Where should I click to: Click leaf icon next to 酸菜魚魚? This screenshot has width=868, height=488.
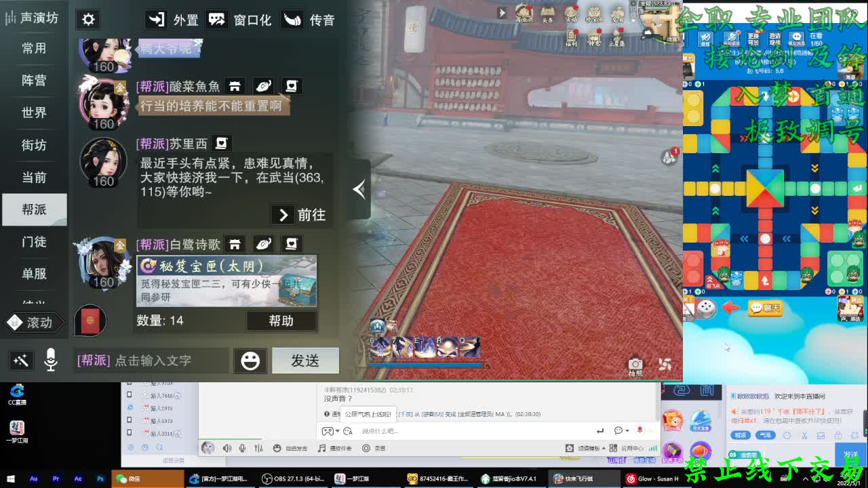click(263, 86)
